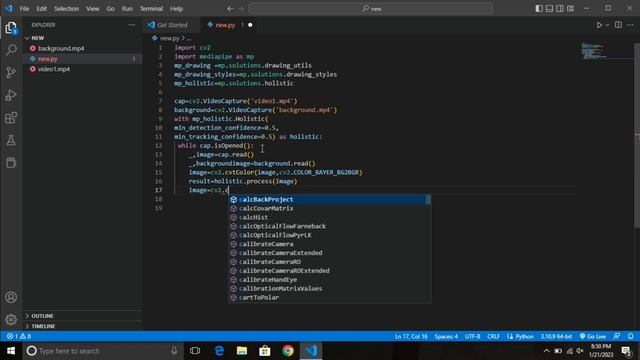Open the View menu
640x360 pixels.
(93, 9)
